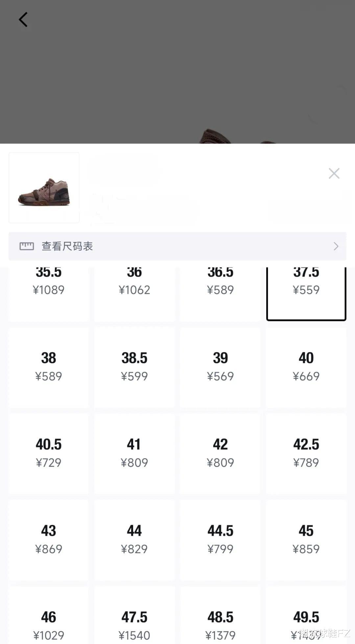Expand the 查看尺码表 chevron arrow
The height and width of the screenshot is (644, 355).
pyautogui.click(x=336, y=246)
